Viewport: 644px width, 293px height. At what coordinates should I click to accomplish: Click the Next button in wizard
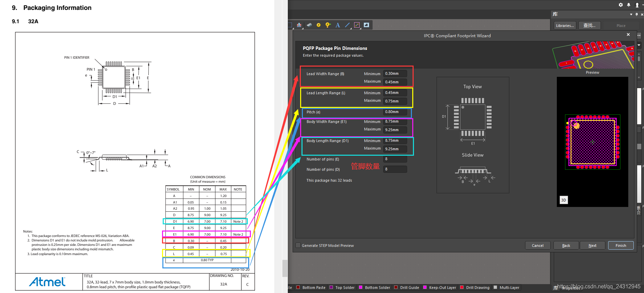[x=592, y=246]
